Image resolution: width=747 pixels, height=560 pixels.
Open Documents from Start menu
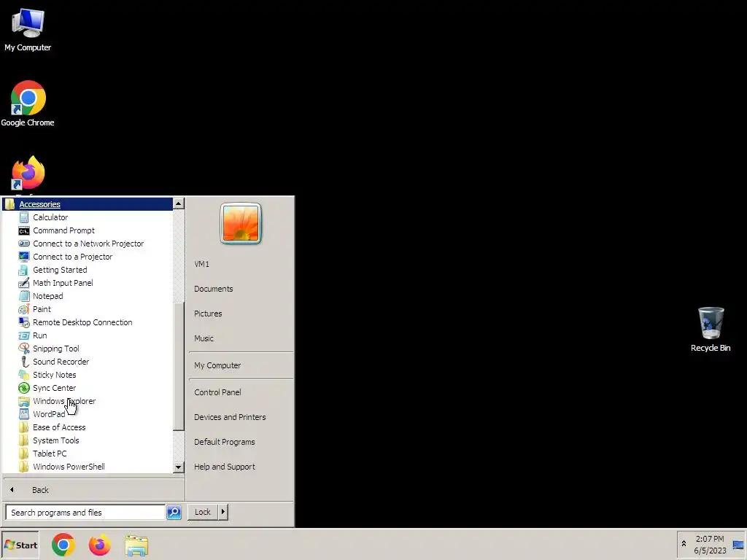[214, 289]
